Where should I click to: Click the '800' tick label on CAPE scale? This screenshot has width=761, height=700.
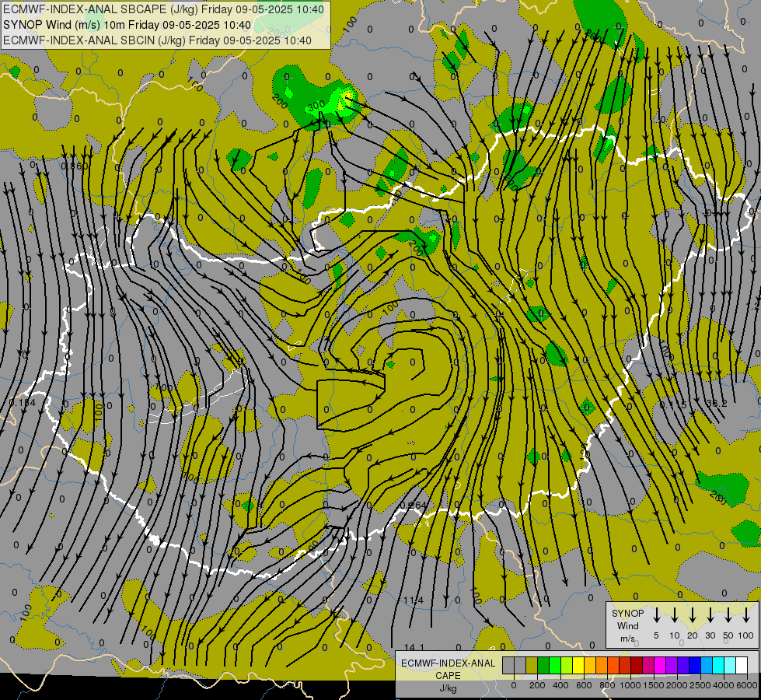tap(607, 685)
